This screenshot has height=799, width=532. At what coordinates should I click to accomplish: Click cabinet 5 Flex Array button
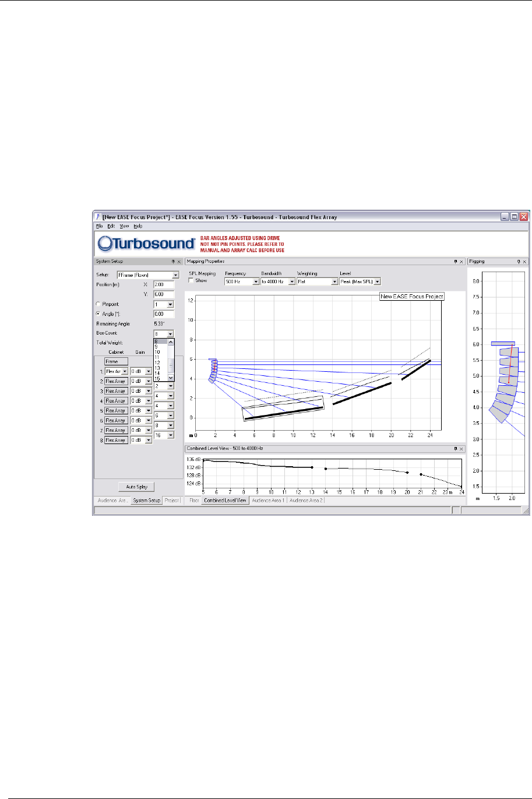[x=116, y=411]
